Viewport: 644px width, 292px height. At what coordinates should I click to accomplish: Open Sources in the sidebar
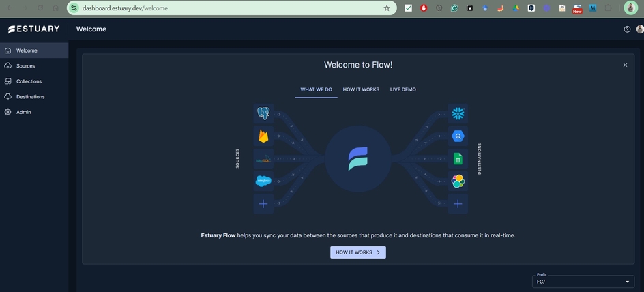(x=25, y=66)
